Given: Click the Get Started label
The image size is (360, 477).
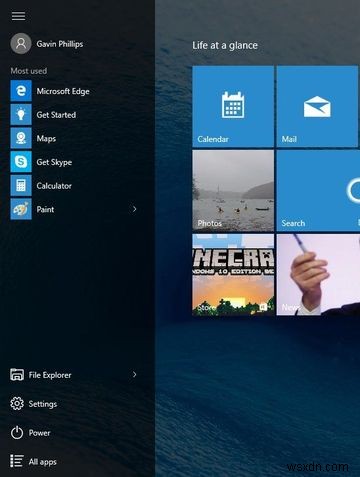Looking at the screenshot, I should click(56, 115).
